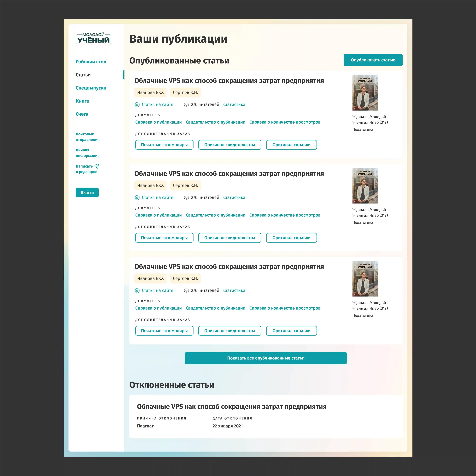Open Счета in sidebar
The width and height of the screenshot is (476, 476).
pyautogui.click(x=82, y=114)
